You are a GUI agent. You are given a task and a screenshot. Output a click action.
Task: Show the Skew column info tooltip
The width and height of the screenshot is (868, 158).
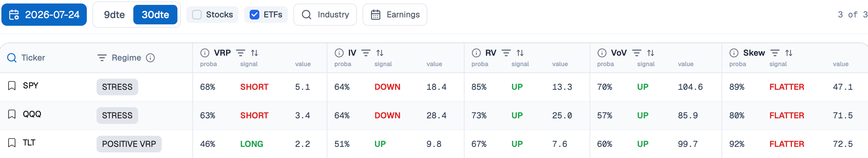pos(734,53)
